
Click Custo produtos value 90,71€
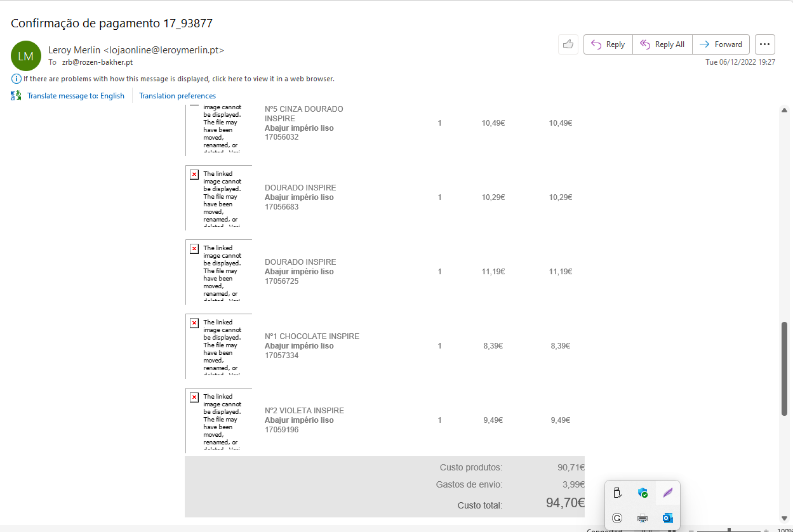click(571, 467)
